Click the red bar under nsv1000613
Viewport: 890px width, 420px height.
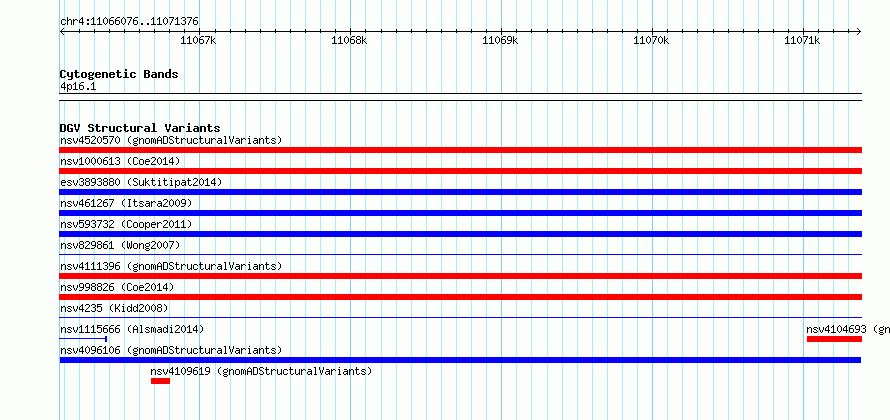pos(460,171)
